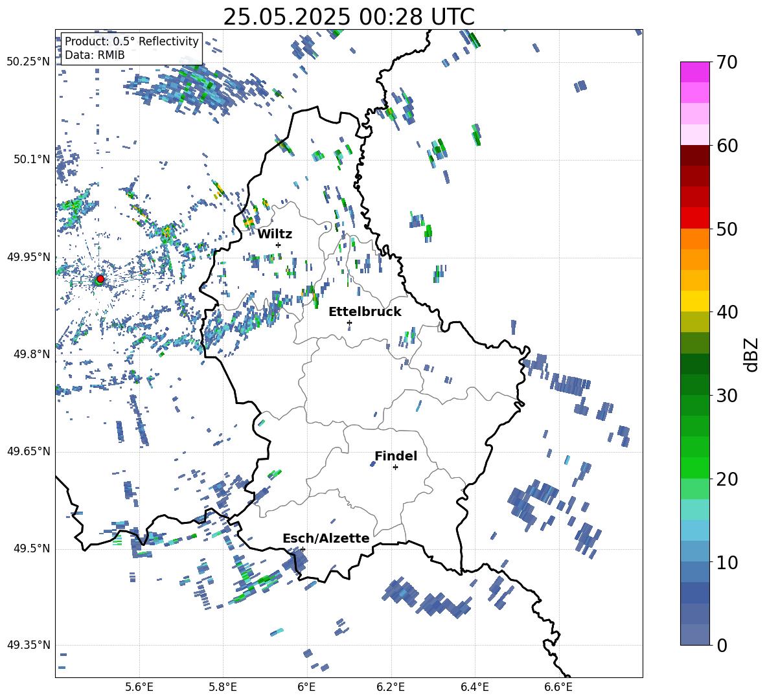Screen dimensions: 767x700
Task: Pick the light cyan 15 dBZ color band
Action: pyautogui.click(x=695, y=509)
